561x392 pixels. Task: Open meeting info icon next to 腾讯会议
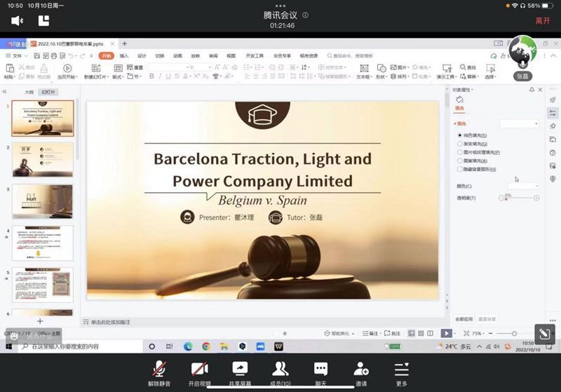(305, 15)
